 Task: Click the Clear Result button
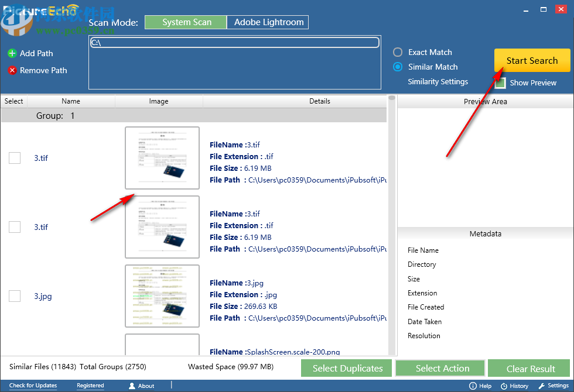pyautogui.click(x=529, y=368)
